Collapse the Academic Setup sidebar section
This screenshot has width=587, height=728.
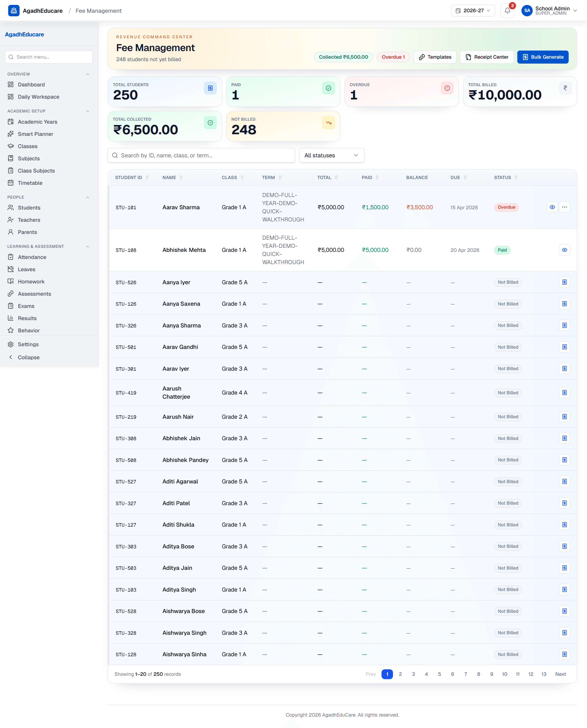(x=88, y=111)
